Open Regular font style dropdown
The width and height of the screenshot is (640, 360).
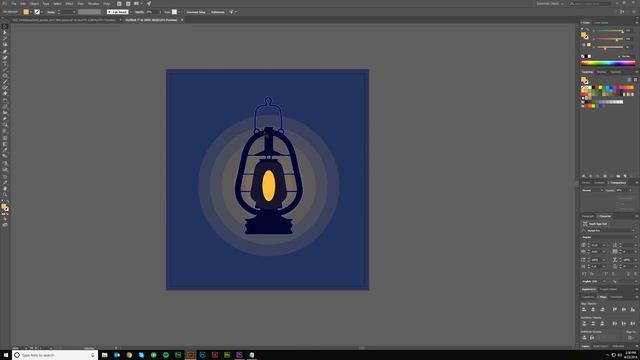[609, 237]
